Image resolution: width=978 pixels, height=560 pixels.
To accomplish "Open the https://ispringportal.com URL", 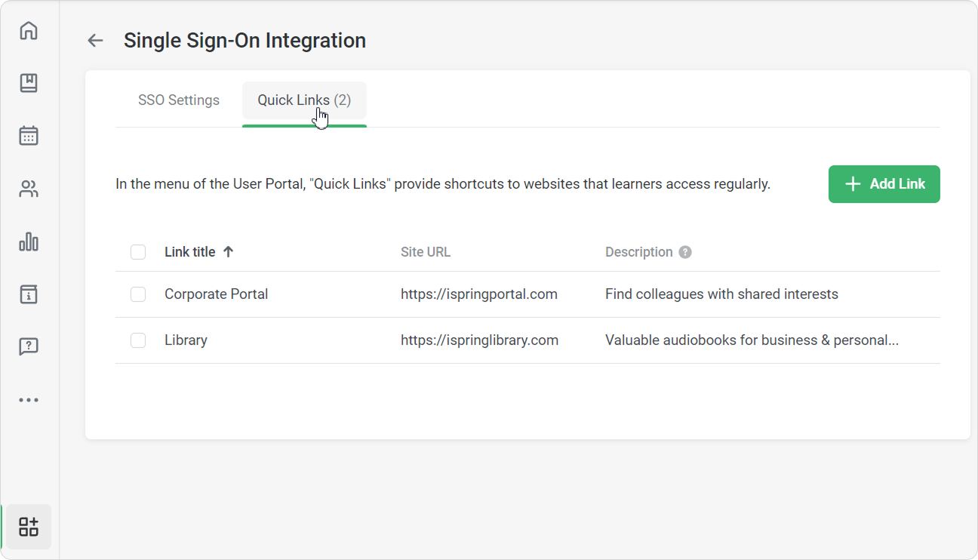I will tap(478, 294).
